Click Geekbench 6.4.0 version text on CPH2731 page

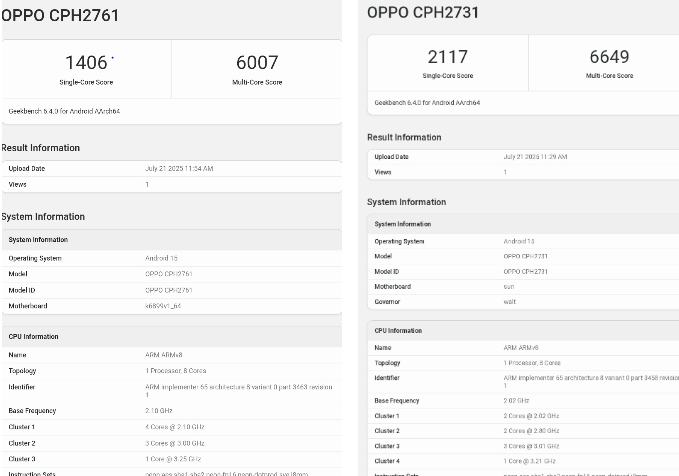[427, 103]
